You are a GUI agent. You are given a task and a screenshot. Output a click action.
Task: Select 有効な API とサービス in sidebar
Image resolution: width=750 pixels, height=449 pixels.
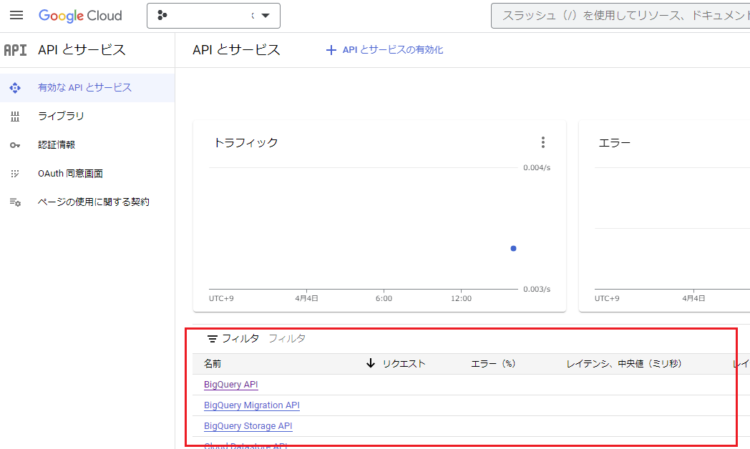tap(87, 88)
